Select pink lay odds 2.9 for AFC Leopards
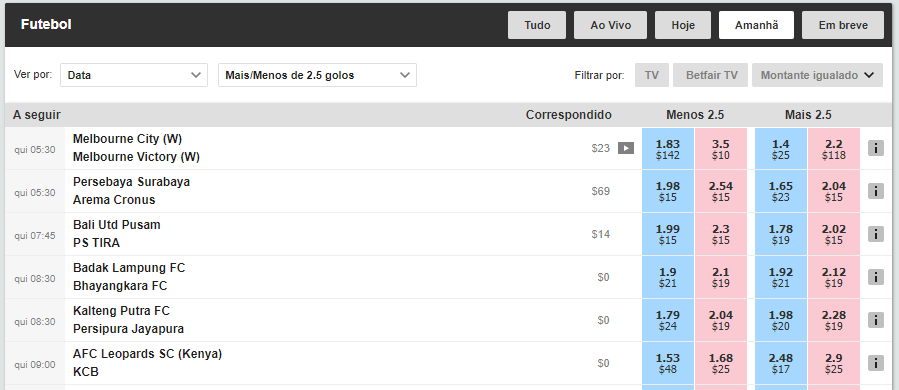 tap(834, 364)
